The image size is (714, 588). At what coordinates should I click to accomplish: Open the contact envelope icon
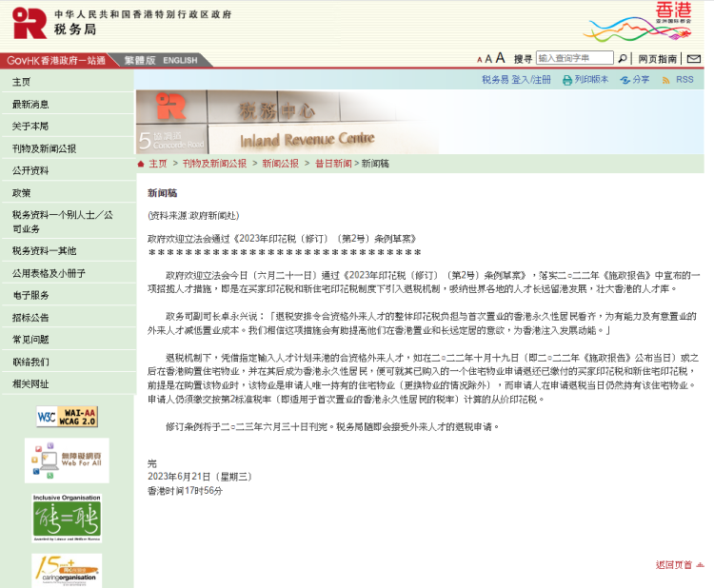[x=693, y=58]
